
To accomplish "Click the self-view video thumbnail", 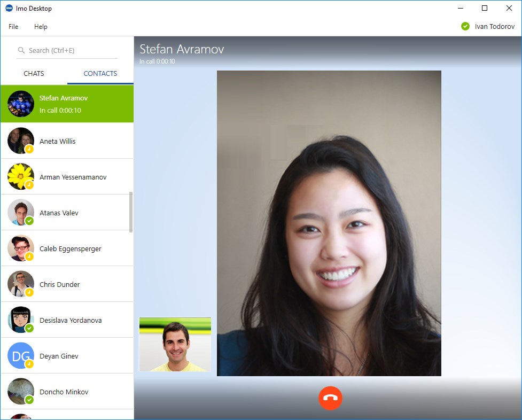I will tap(175, 345).
